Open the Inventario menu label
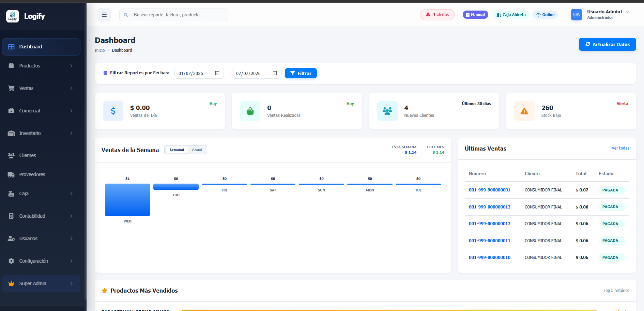Viewport: 644px width, 311px height. pyautogui.click(x=30, y=133)
